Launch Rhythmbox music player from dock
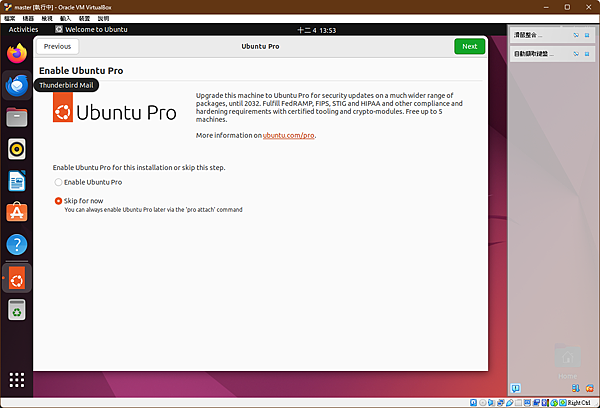This screenshot has width=600, height=408. coord(17,149)
